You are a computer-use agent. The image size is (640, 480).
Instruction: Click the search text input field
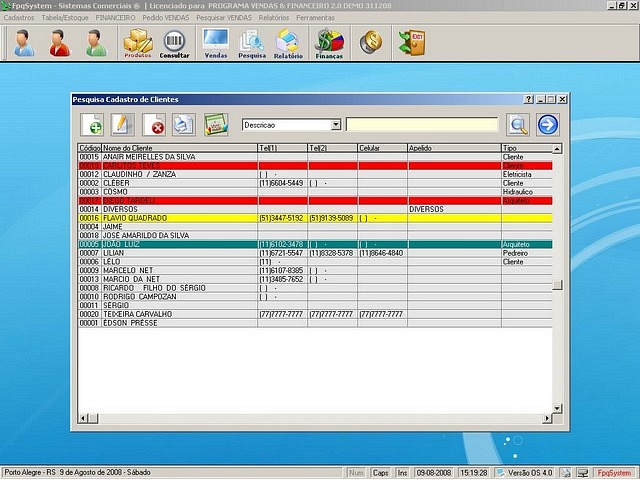(421, 125)
